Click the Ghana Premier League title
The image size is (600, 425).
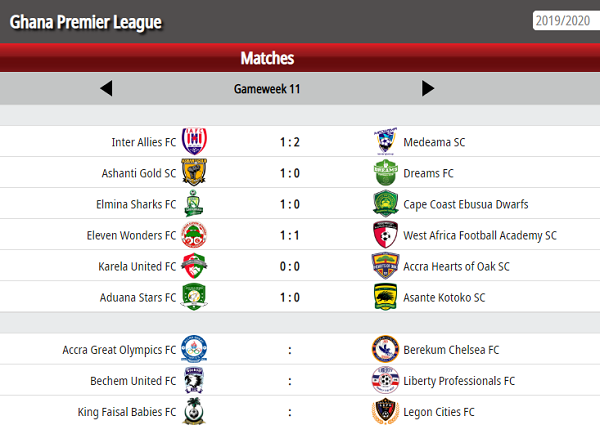click(86, 22)
